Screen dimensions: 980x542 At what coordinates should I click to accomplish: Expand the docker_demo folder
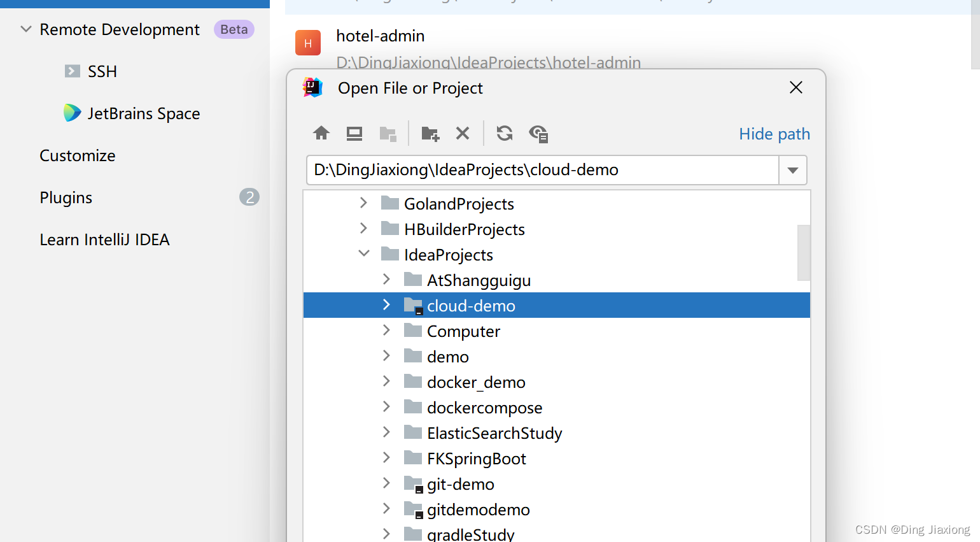click(x=386, y=381)
